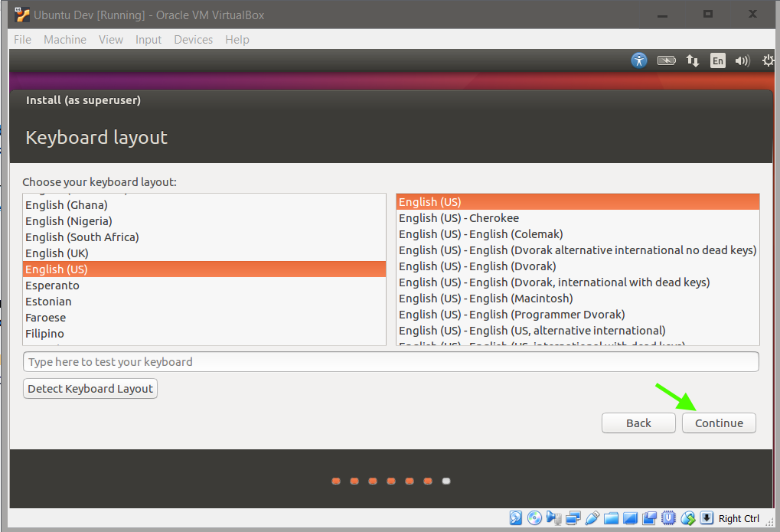This screenshot has height=532, width=780.
Task: Open the hard disk activity indicator
Action: [516, 518]
